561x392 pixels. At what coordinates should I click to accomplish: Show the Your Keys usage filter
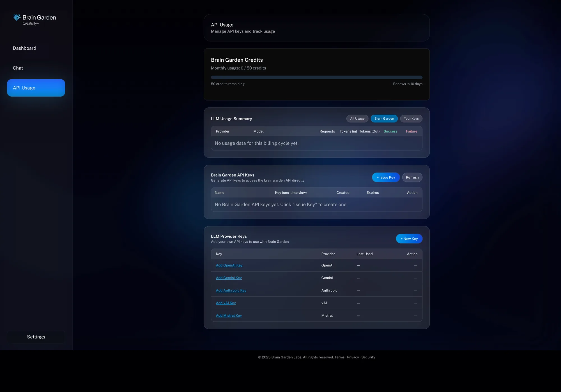(411, 119)
